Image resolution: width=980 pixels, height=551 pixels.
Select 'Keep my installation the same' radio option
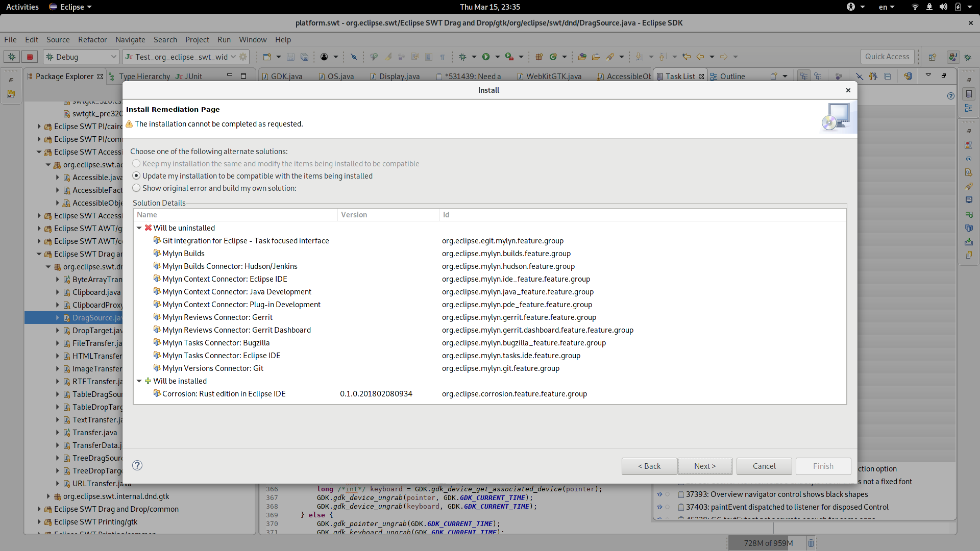pos(276,164)
